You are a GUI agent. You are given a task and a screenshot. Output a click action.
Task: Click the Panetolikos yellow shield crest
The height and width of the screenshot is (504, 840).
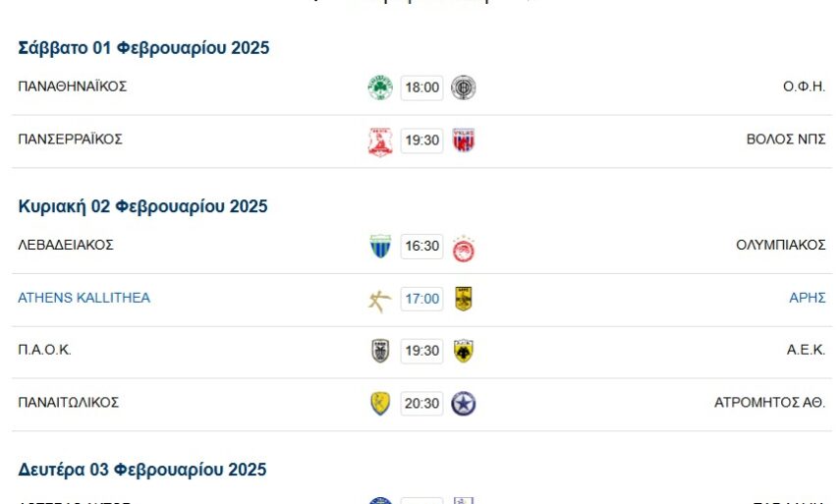(380, 404)
